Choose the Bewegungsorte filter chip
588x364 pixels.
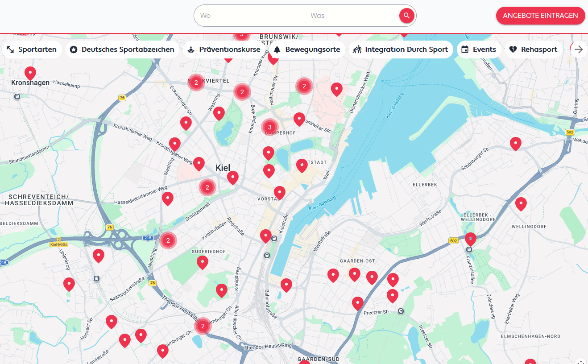pos(307,50)
